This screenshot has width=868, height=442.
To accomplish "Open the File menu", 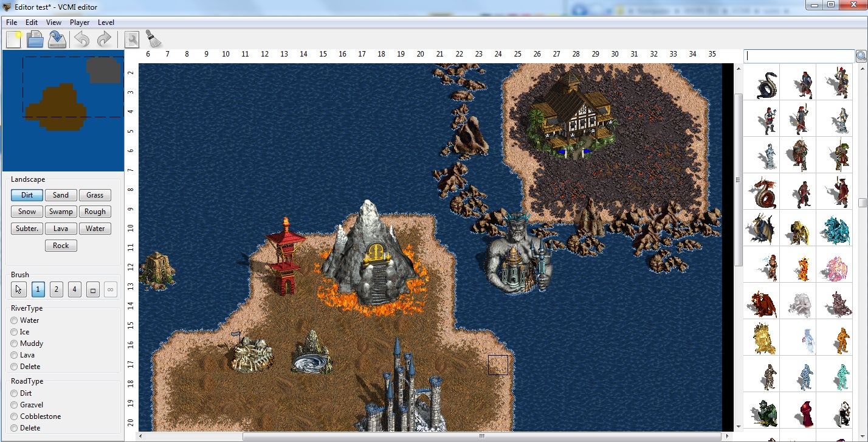I will coord(12,22).
